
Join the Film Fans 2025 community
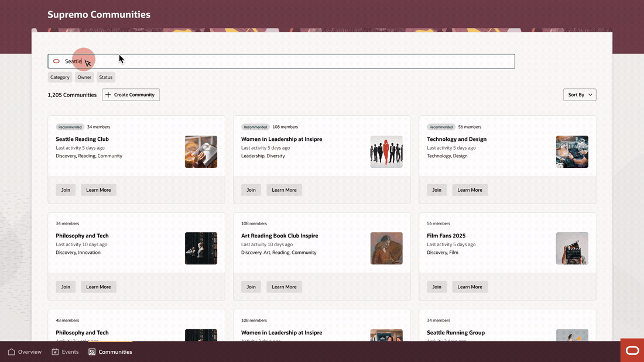pos(437,287)
